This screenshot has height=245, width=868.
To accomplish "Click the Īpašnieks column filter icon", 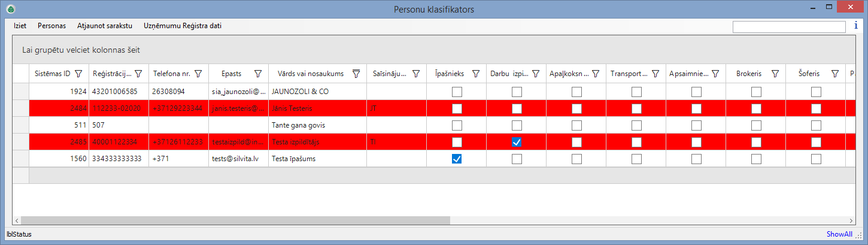I will tap(476, 74).
